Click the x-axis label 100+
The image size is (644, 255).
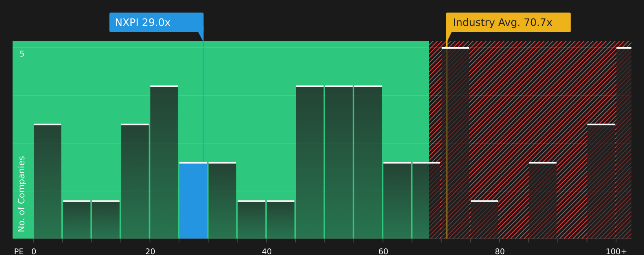pyautogui.click(x=616, y=251)
